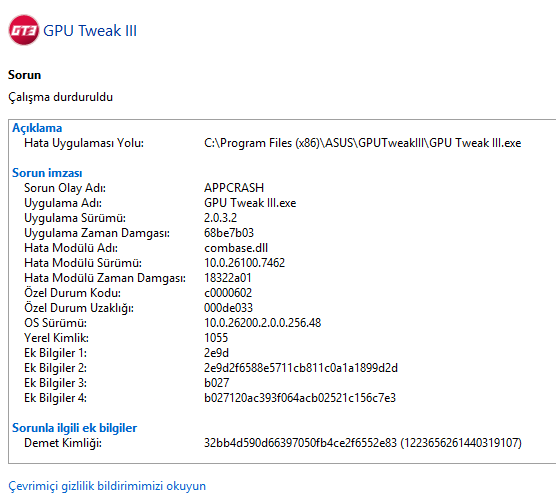Click the GPU Tweak III red logo icon

pos(24,30)
